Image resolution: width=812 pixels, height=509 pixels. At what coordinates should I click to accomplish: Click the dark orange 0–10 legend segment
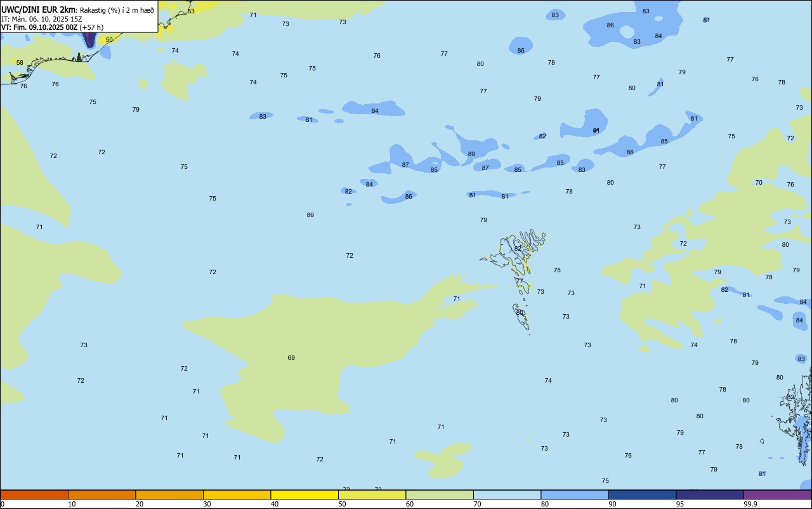point(34,494)
